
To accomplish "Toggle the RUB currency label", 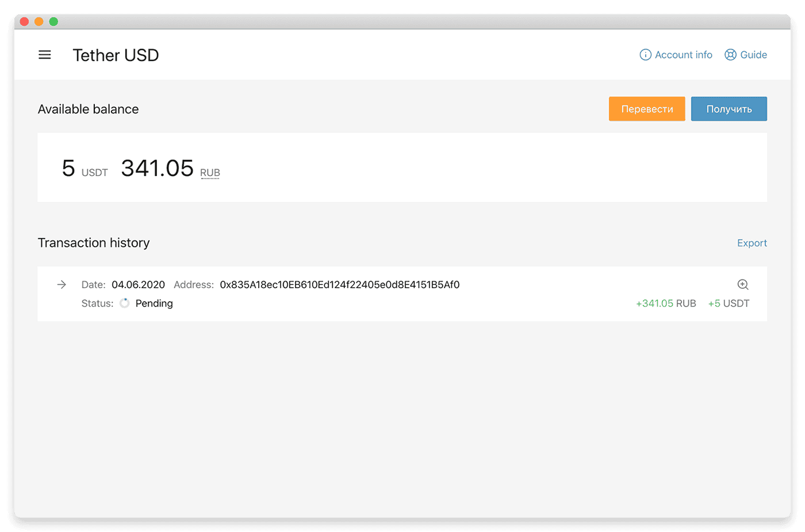I will [x=210, y=173].
